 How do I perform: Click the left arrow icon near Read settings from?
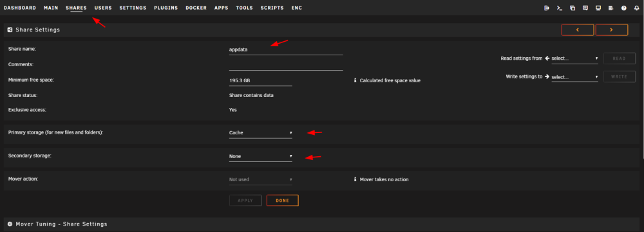click(x=547, y=58)
